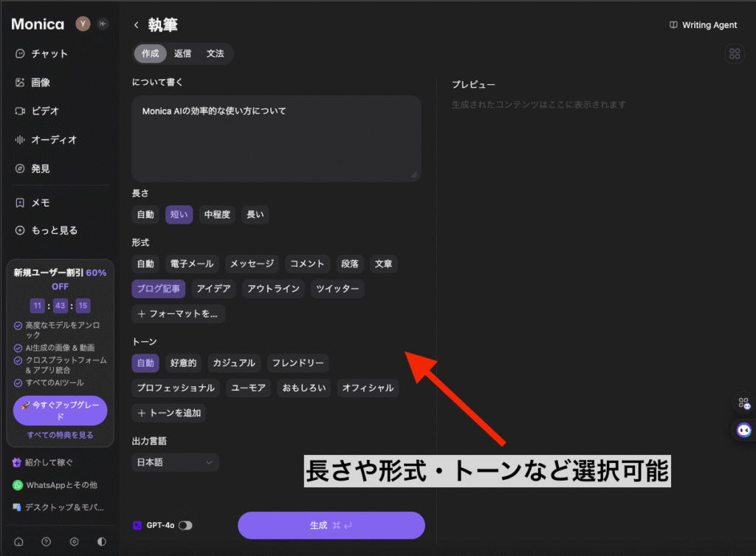Pick the フレンドリー tone
The height and width of the screenshot is (556, 756).
pyautogui.click(x=298, y=363)
